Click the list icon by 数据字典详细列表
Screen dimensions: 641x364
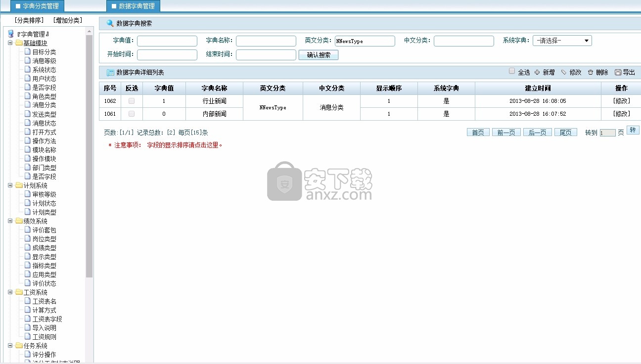(x=110, y=73)
